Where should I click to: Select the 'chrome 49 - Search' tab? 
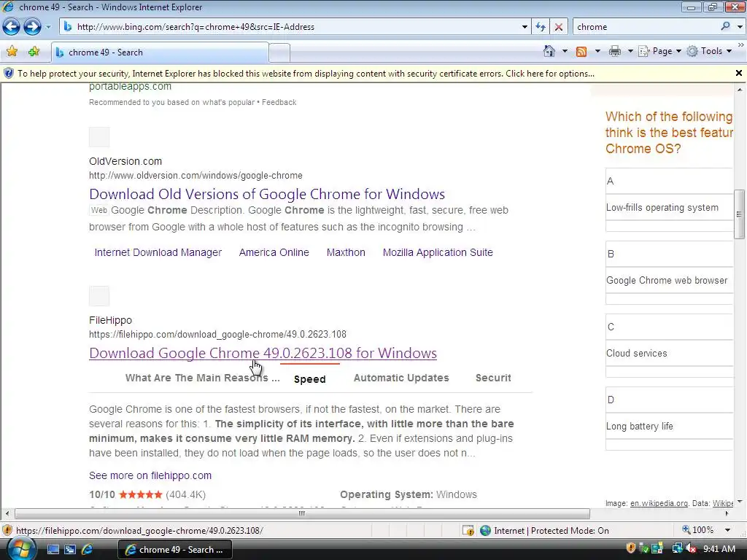160,52
